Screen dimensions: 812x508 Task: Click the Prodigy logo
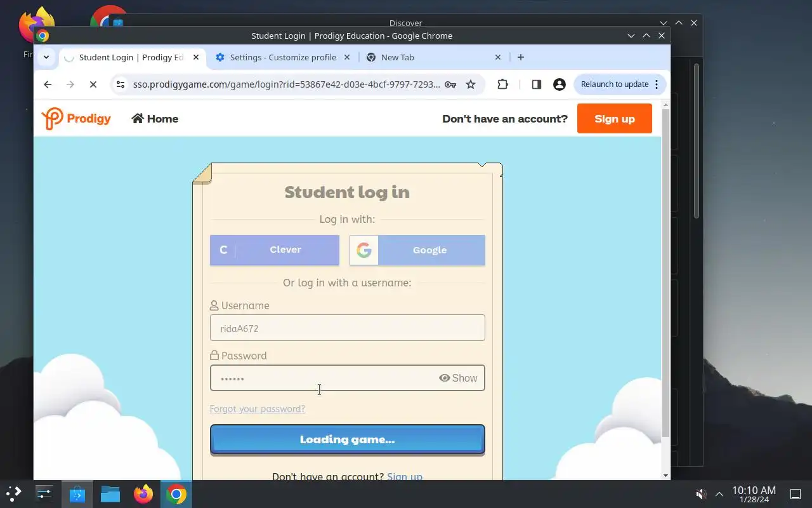(x=76, y=119)
